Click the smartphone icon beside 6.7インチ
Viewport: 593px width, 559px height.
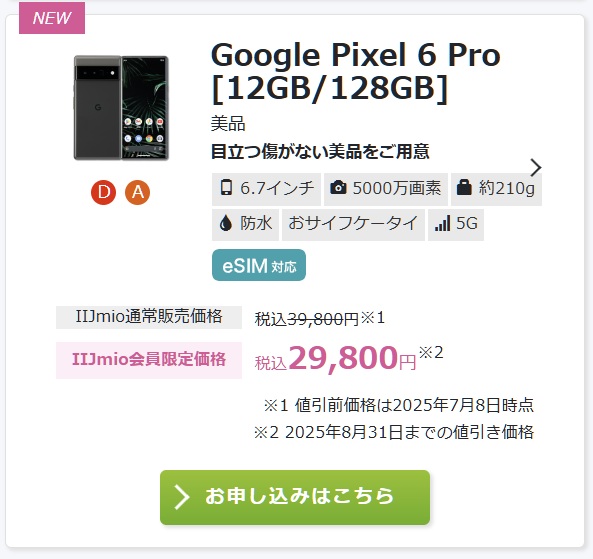click(x=226, y=188)
